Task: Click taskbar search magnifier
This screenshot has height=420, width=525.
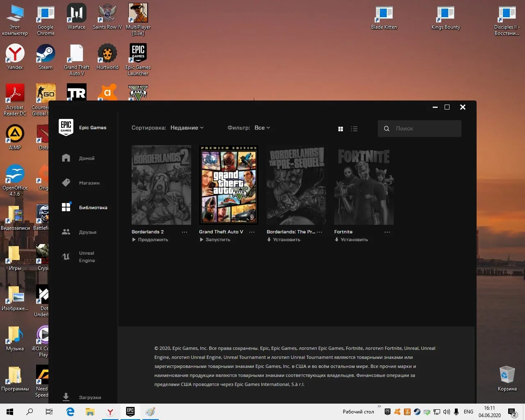Action: tap(30, 412)
